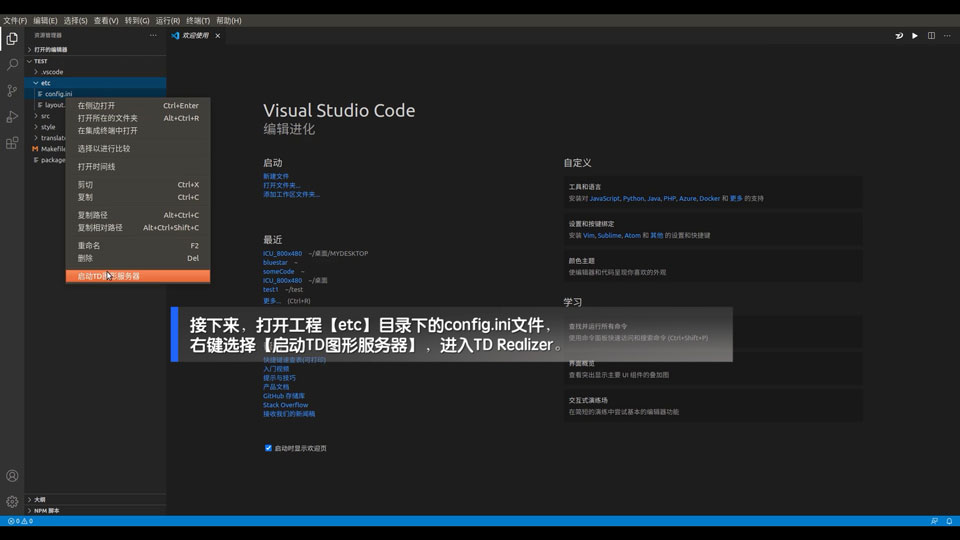Click the Stack Overflow help link
The height and width of the screenshot is (540, 960).
tap(285, 405)
